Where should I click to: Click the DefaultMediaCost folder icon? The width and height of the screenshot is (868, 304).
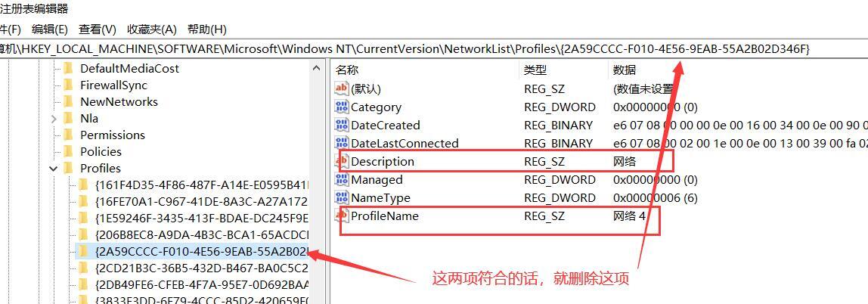(69, 68)
